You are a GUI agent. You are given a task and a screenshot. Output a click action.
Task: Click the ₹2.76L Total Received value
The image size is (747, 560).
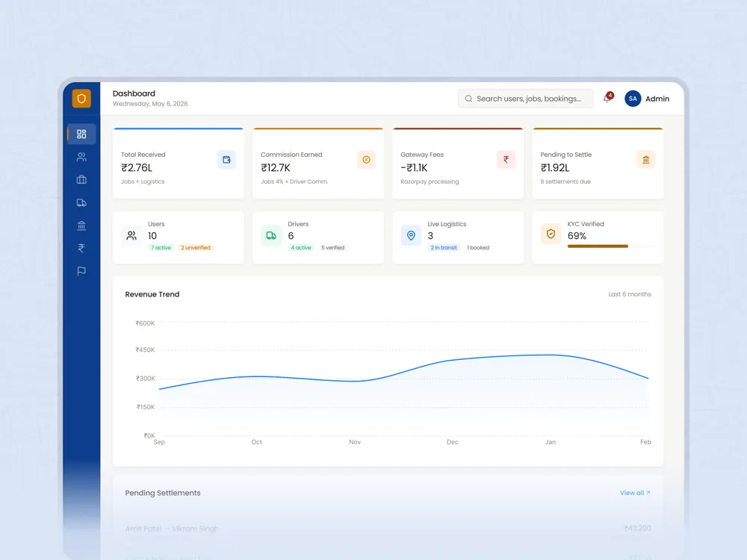pyautogui.click(x=137, y=167)
